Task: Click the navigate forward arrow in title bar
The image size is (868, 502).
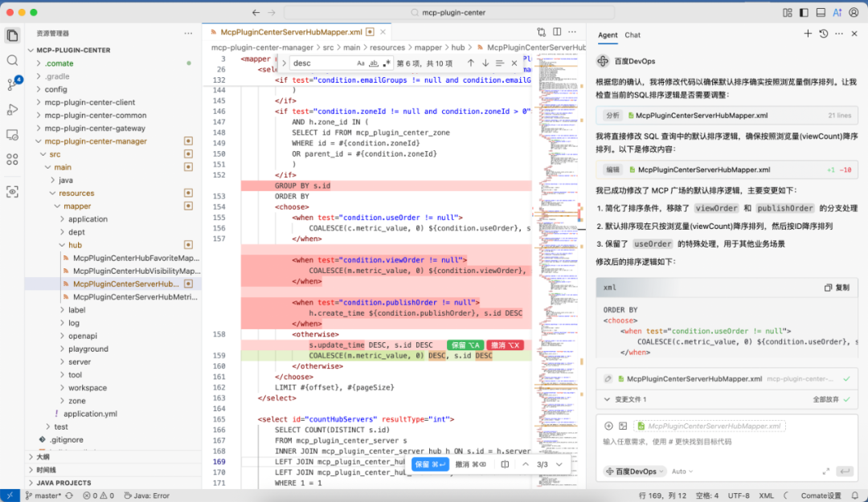Action: point(272,12)
